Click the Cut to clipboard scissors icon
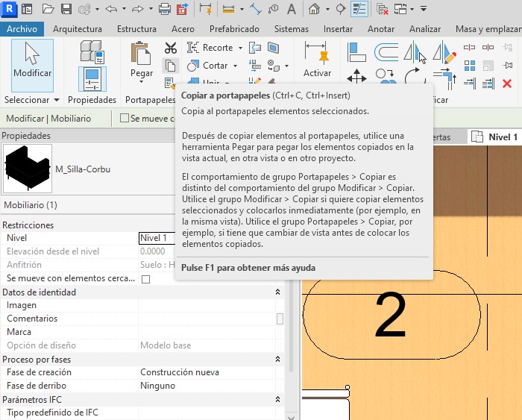Screen dimensions: 522x420 pyautogui.click(x=170, y=48)
